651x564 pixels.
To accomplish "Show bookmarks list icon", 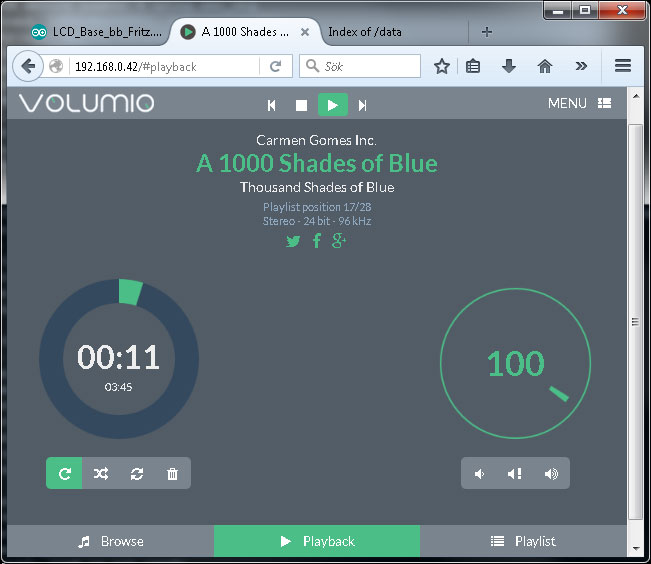I will pos(473,66).
